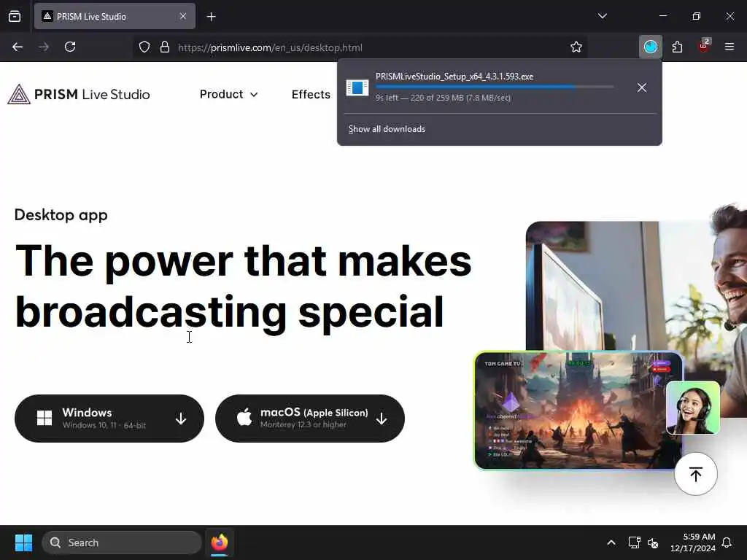Click the downloading exe file icon
The image size is (747, 560).
(x=357, y=87)
